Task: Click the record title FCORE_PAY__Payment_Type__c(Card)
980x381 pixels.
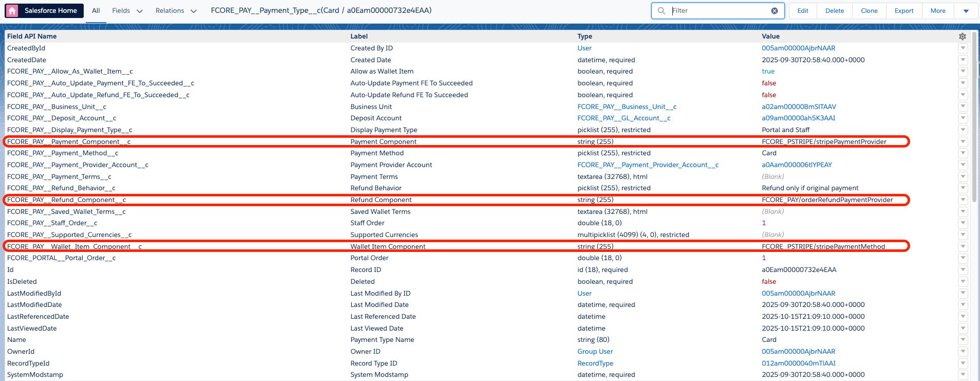Action: pos(321,10)
